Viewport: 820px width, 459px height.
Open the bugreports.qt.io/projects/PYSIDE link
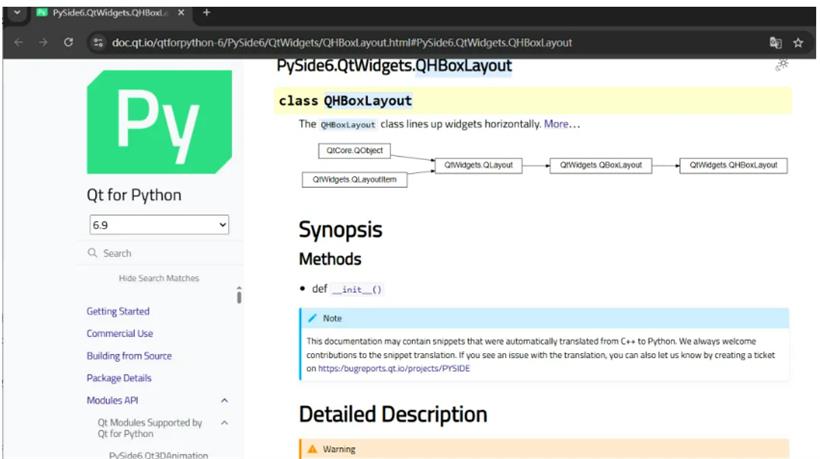pyautogui.click(x=394, y=368)
